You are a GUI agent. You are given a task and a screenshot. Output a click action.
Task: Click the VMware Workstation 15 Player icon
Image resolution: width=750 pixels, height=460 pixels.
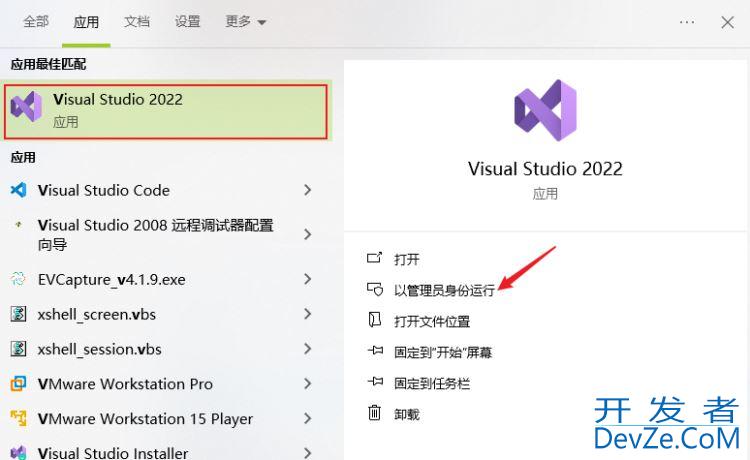[18, 418]
